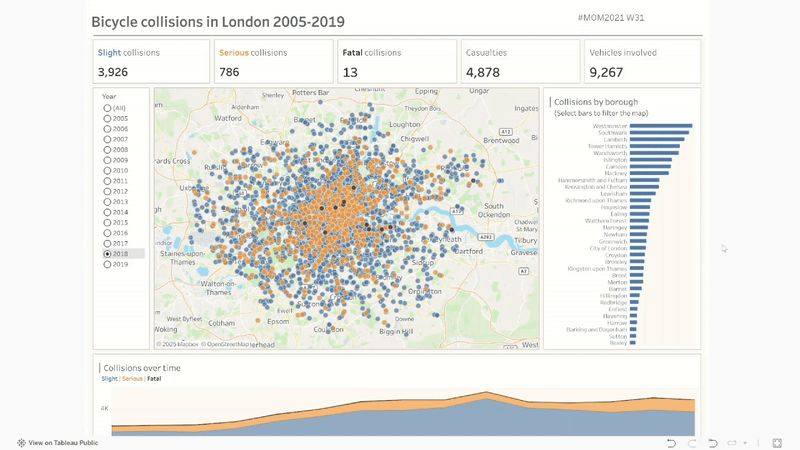Select the (All) year radio button
This screenshot has width=800, height=450.
coord(107,108)
